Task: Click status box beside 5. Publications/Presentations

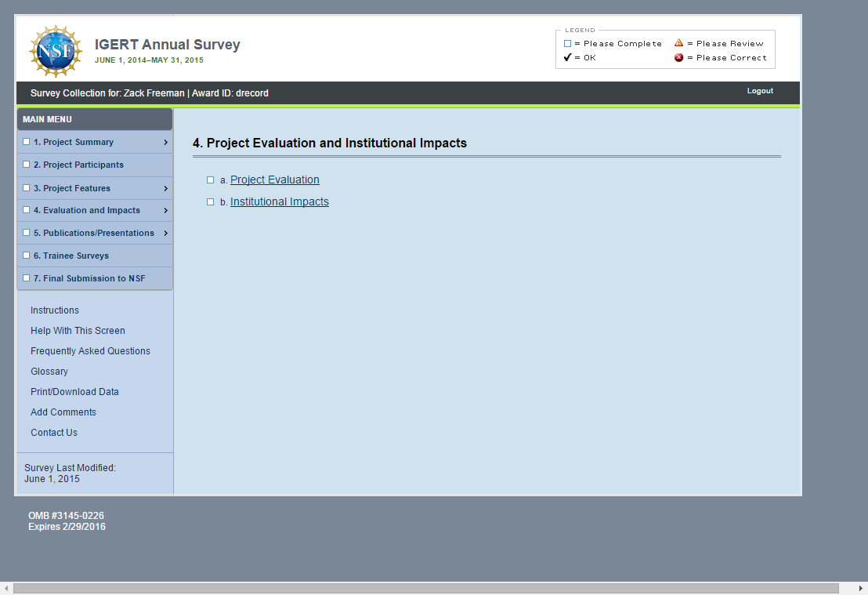Action: 26,233
